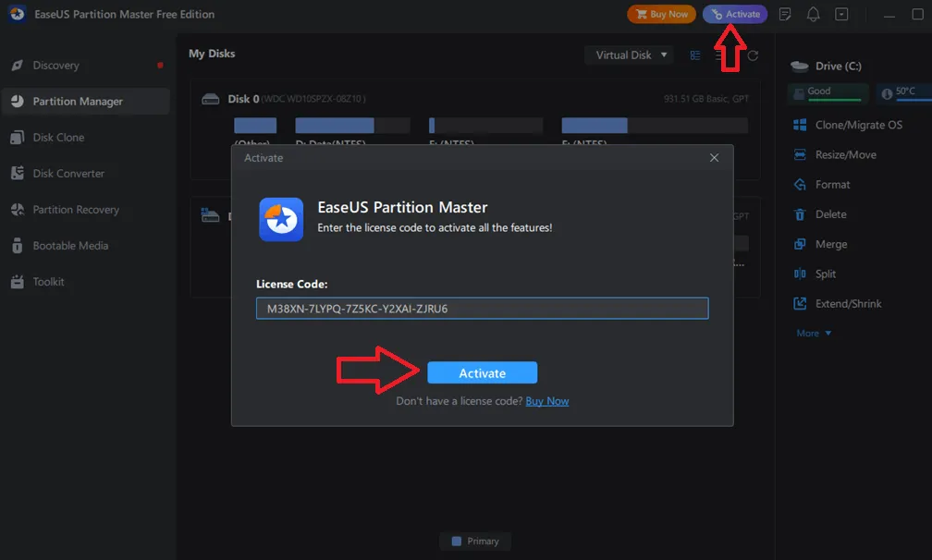Expand the More options dropdown

[x=814, y=334]
